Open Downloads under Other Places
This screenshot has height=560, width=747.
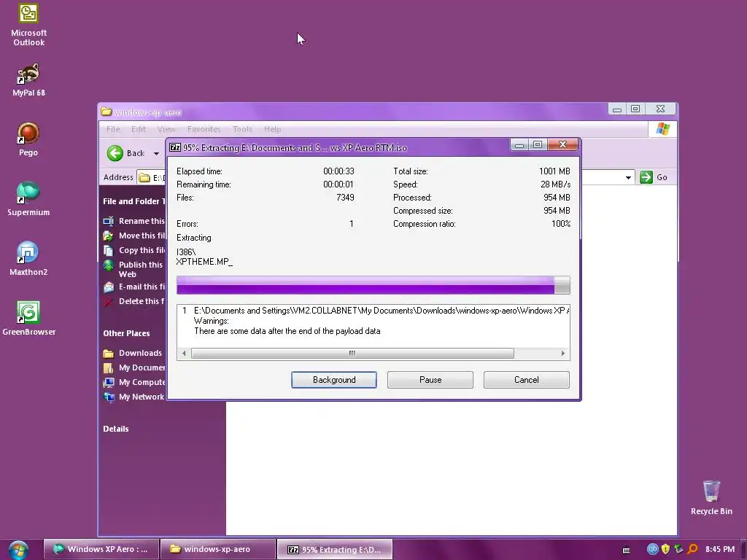tap(133, 354)
